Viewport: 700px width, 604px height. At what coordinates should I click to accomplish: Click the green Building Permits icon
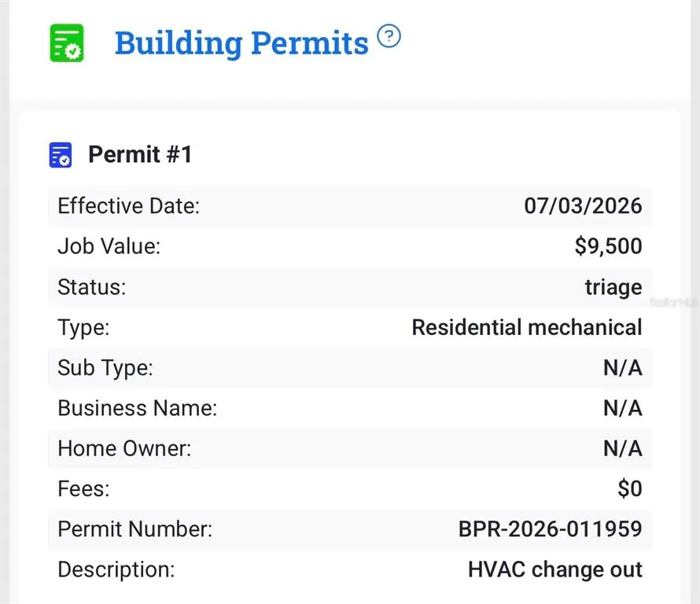coord(67,42)
